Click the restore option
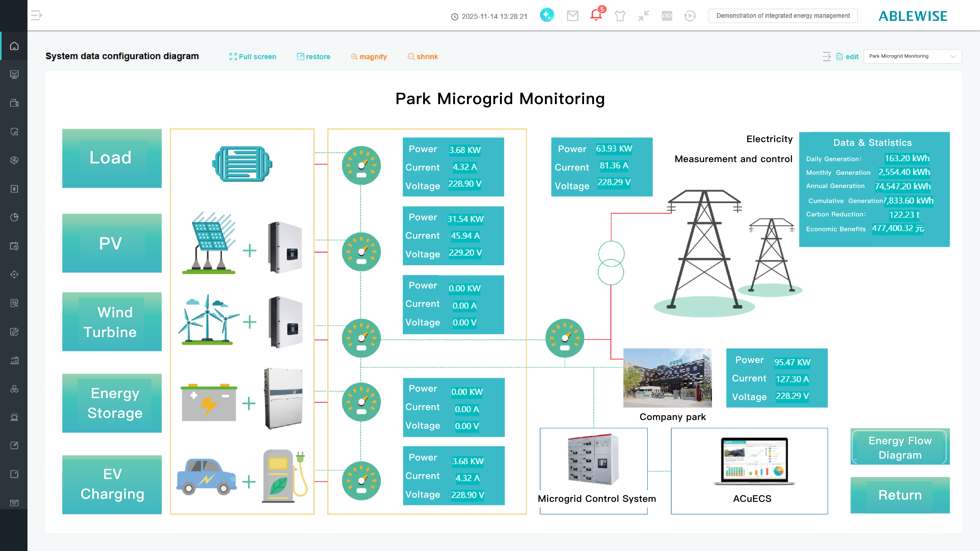Screen dimensions: 980x551 pos(313,57)
